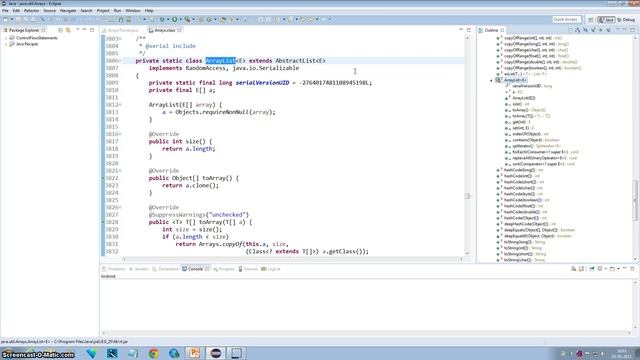Click the Open Perspective icon
The height and width of the screenshot is (360, 640).
click(591, 20)
